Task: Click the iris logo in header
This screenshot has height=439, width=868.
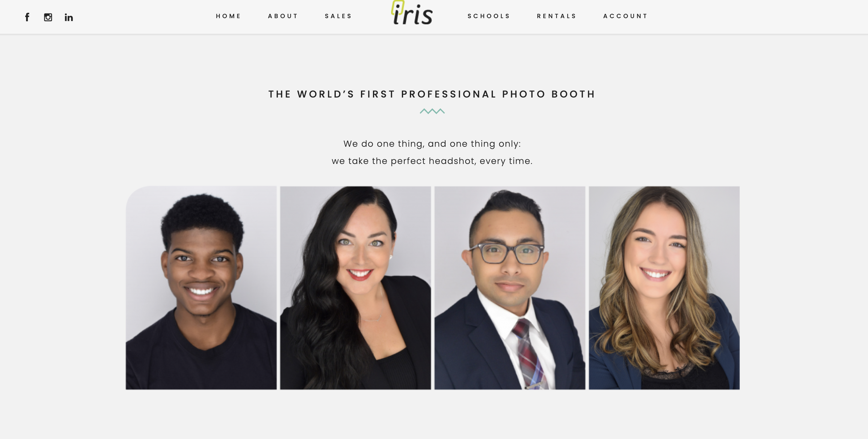Action: pyautogui.click(x=412, y=13)
